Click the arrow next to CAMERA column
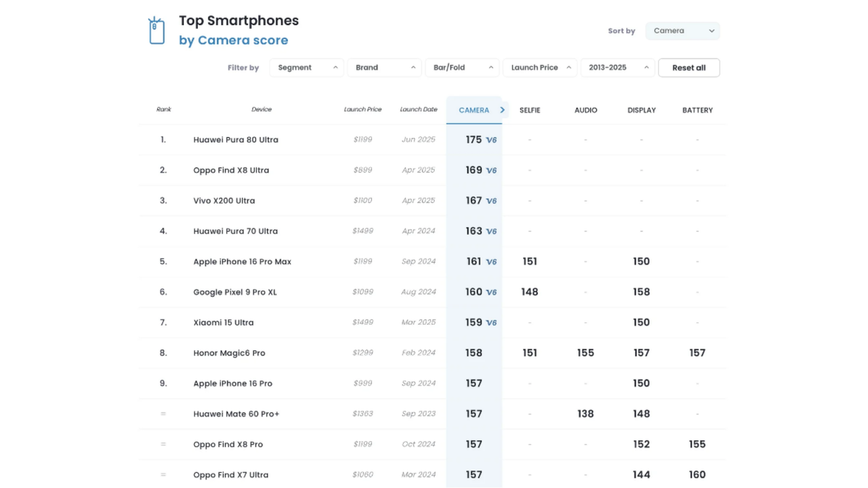 [502, 110]
